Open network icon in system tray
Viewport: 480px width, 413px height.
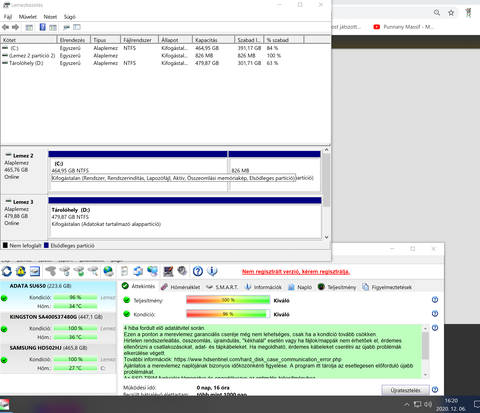pos(417,404)
